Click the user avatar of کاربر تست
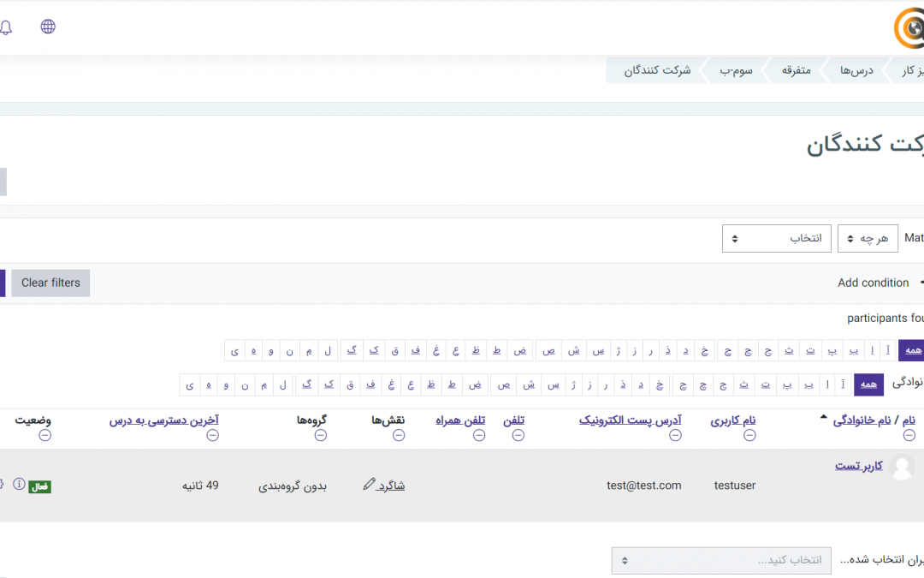The image size is (924, 578). pos(902,468)
